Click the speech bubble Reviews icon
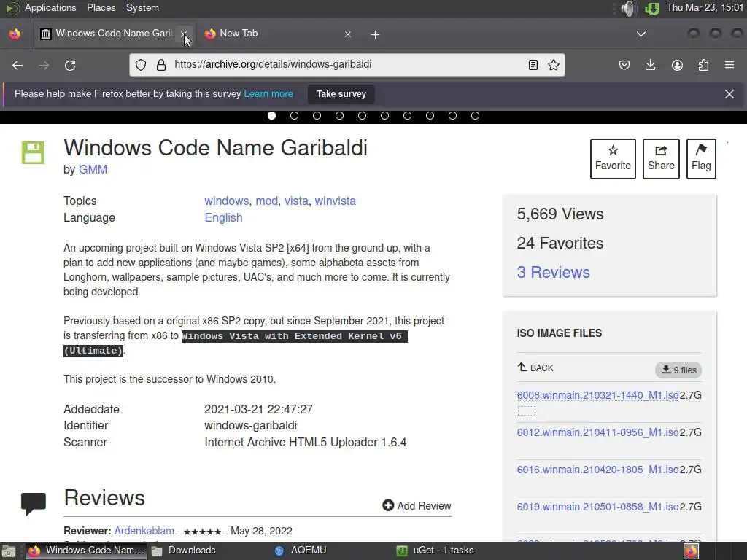Image resolution: width=747 pixels, height=560 pixels. [34, 504]
